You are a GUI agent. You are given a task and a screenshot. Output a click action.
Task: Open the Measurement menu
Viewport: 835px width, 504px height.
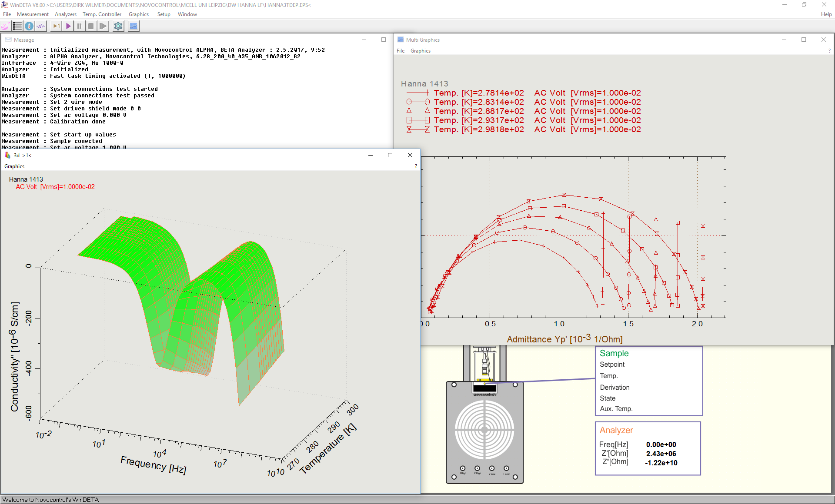33,14
